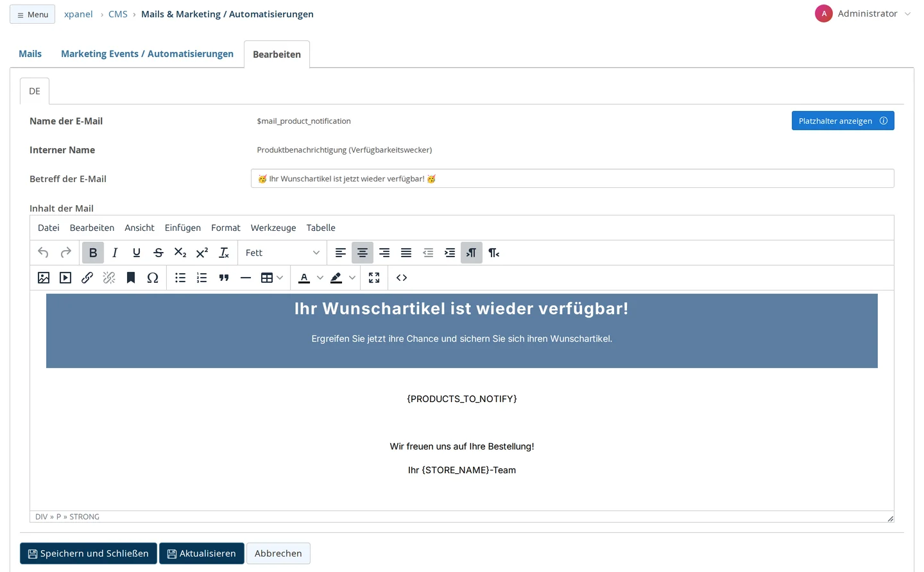Open the table insert dropdown
The width and height of the screenshot is (924, 572).
pyautogui.click(x=272, y=278)
